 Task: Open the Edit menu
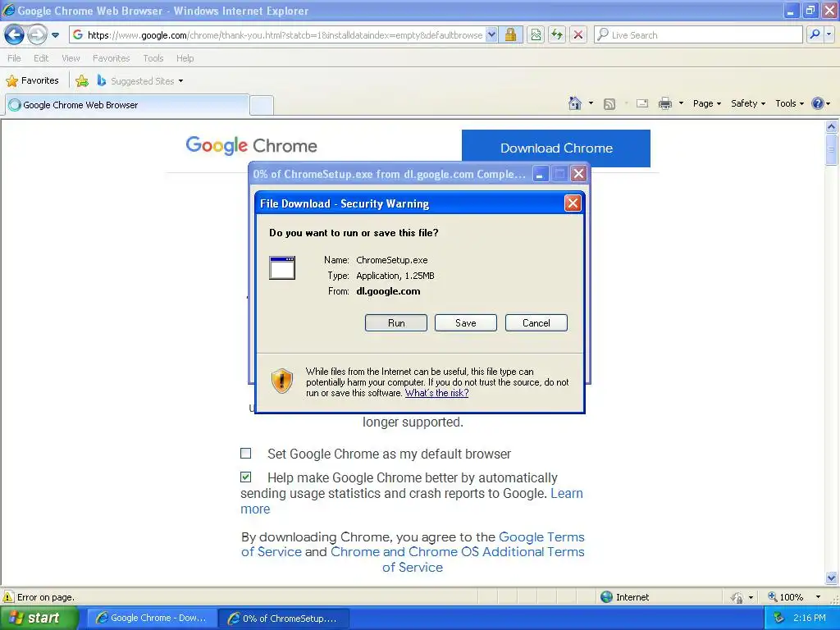pyautogui.click(x=41, y=58)
